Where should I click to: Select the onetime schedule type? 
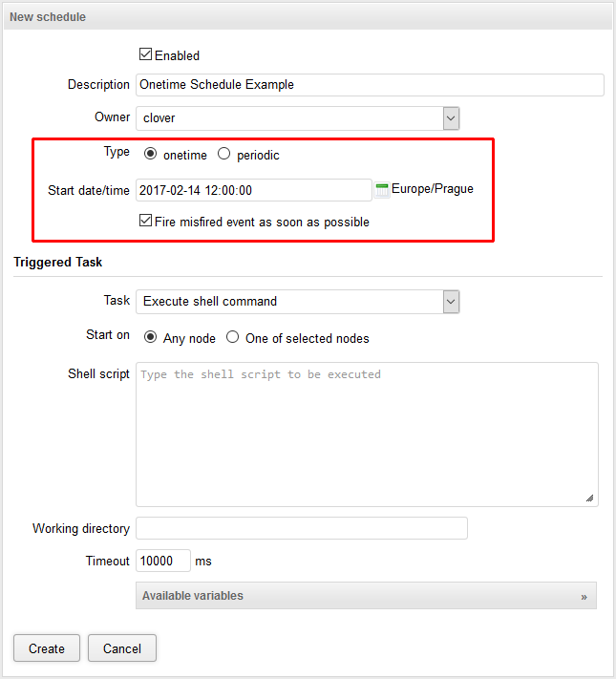[x=151, y=154]
